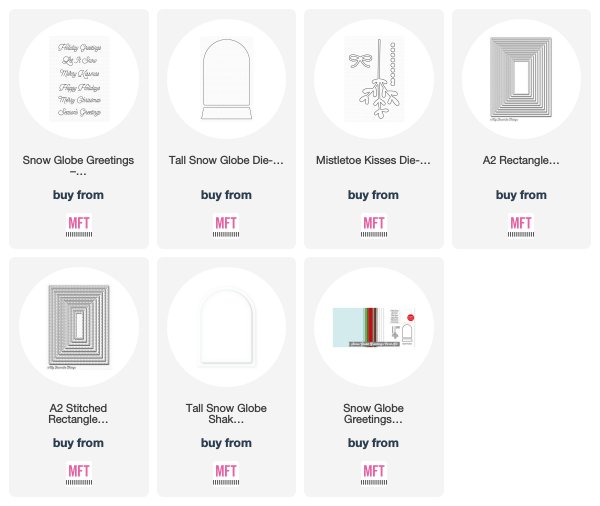Open the Snow Globe Greetings kit thumbnail
Image resolution: width=600 pixels, height=506 pixels.
pos(373,327)
